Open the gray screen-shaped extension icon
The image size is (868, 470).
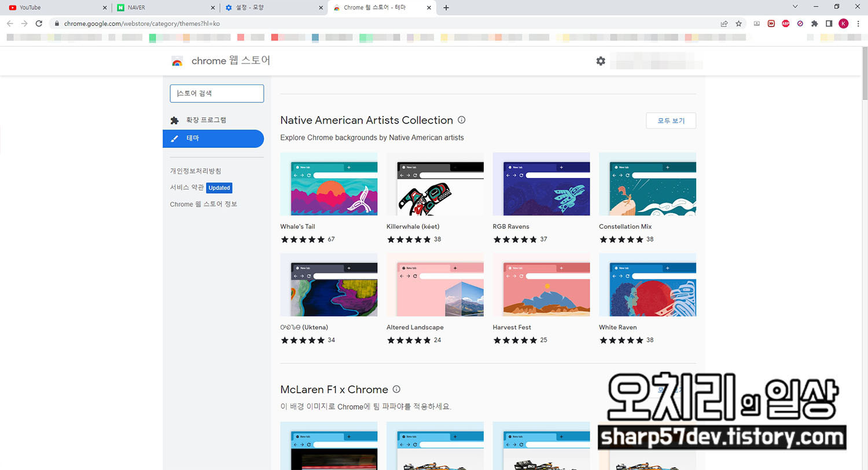tap(757, 24)
